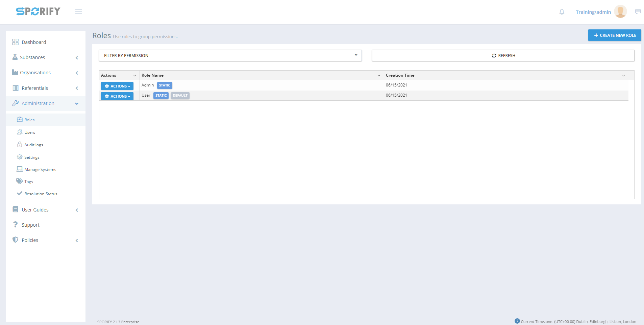644x325 pixels.
Task: Collapse the Administration menu
Action: click(x=46, y=103)
